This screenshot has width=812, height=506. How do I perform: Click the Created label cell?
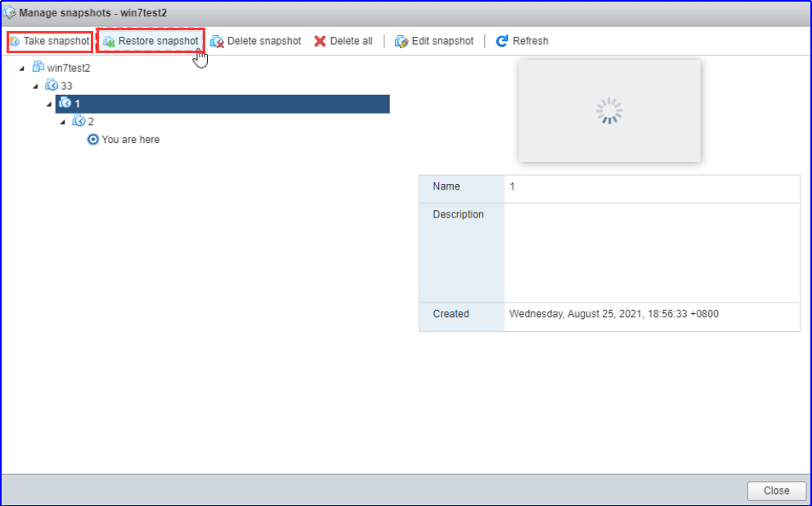(x=462, y=317)
